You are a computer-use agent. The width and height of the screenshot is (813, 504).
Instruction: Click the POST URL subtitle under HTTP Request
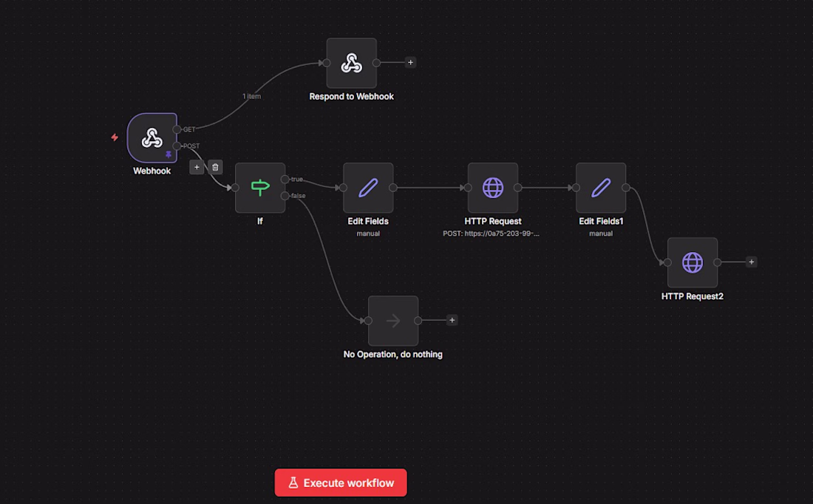(491, 234)
